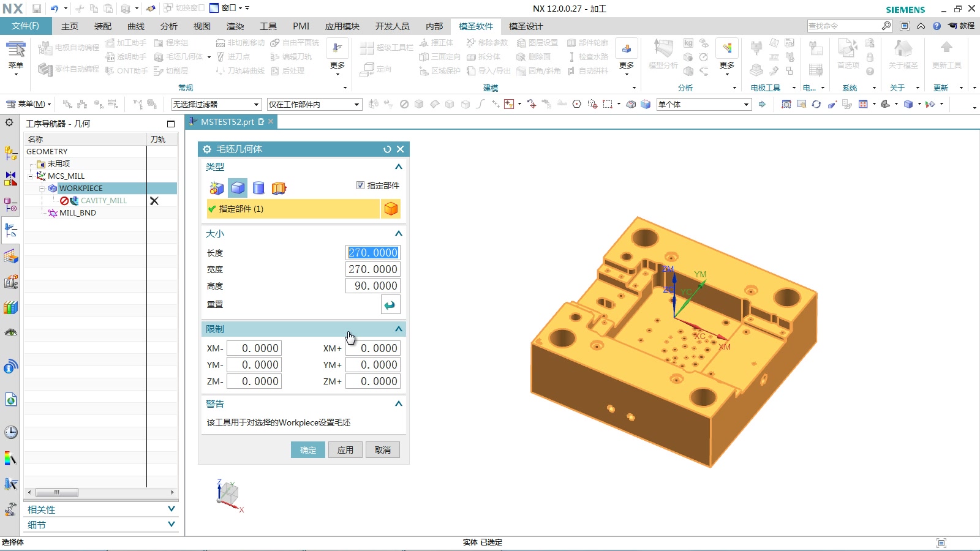Select MILL_BND in the navigator tree
This screenshot has height=551, width=980.
(77, 212)
